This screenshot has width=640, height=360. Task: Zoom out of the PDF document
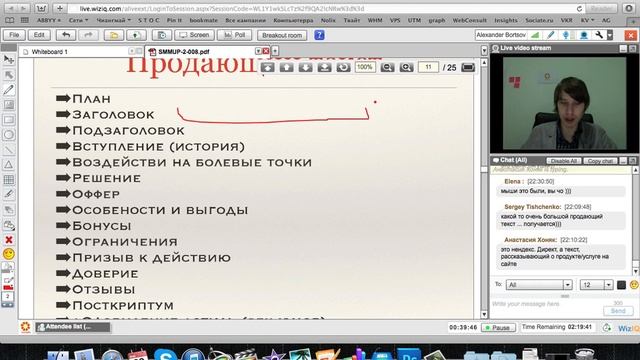click(x=387, y=67)
